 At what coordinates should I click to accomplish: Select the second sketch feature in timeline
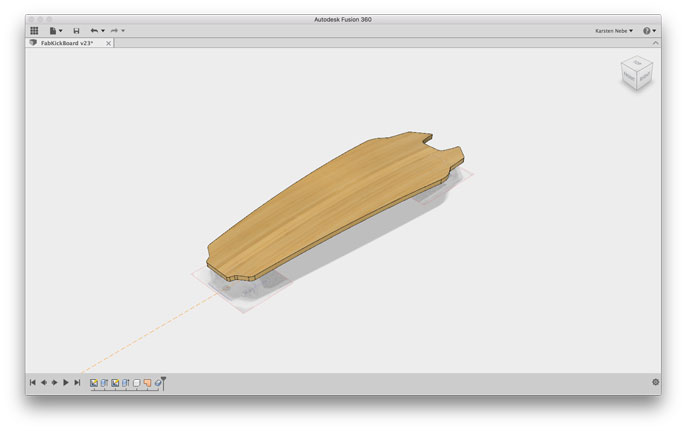(115, 383)
